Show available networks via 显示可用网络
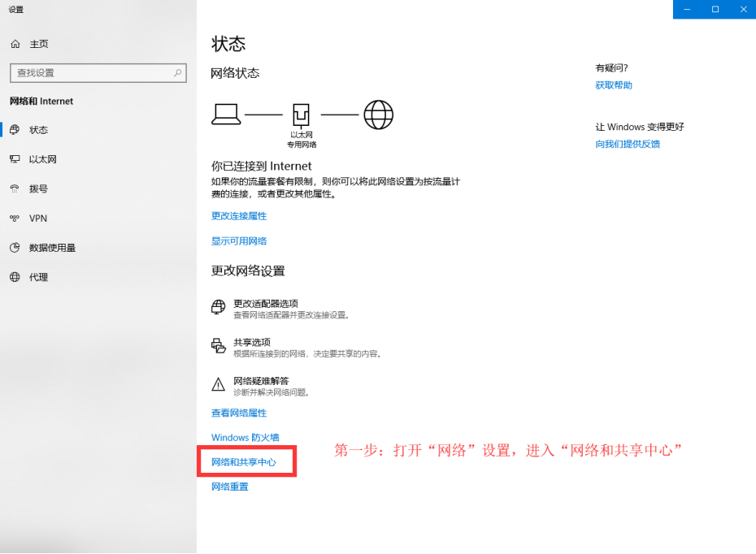This screenshot has width=756, height=554. coord(237,240)
